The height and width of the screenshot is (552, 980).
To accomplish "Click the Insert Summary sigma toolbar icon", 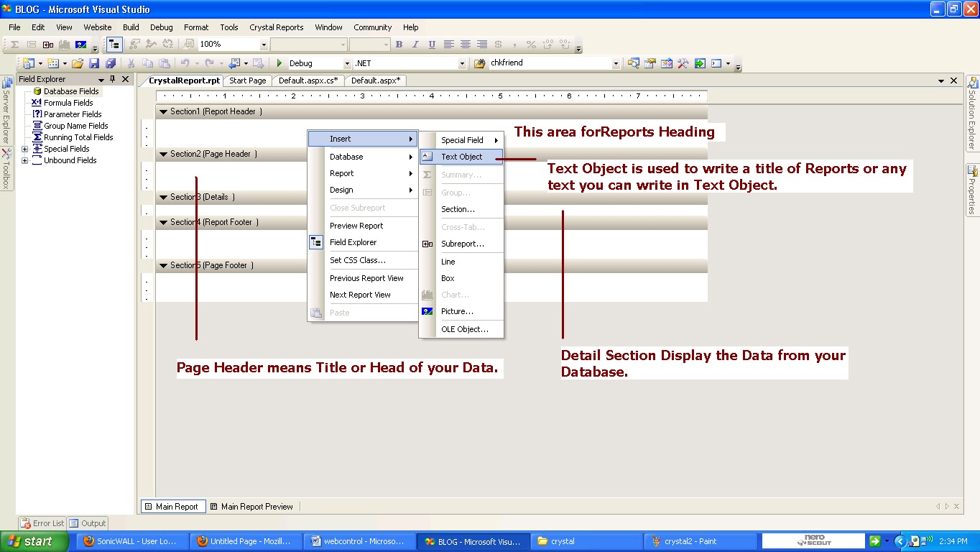I will [x=15, y=45].
